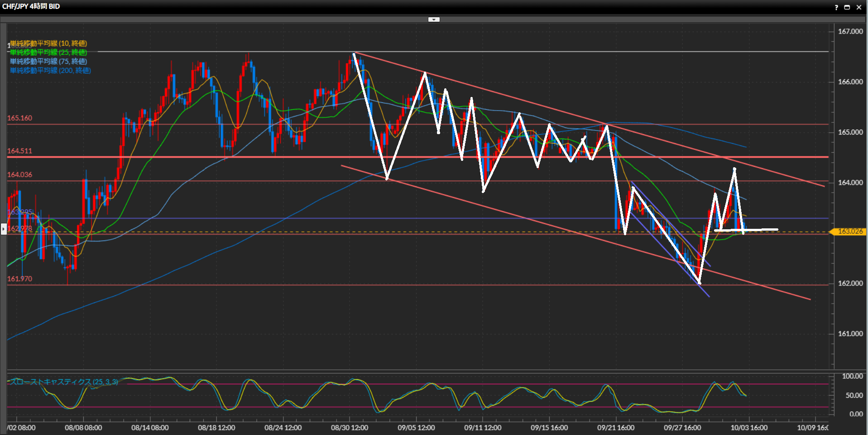Screen dimensions: 868x435
Task: Click the 09/21 16:00 time axis label
Action: coord(615,428)
